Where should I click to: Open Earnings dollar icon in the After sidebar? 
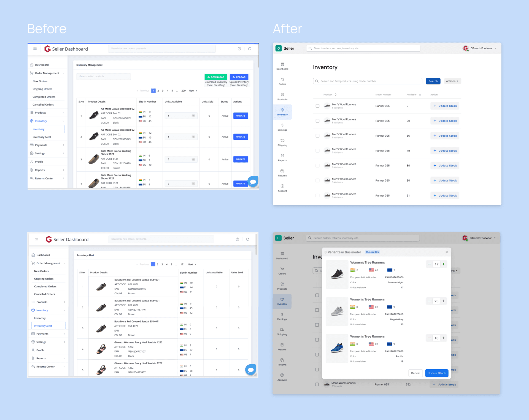[x=282, y=125]
